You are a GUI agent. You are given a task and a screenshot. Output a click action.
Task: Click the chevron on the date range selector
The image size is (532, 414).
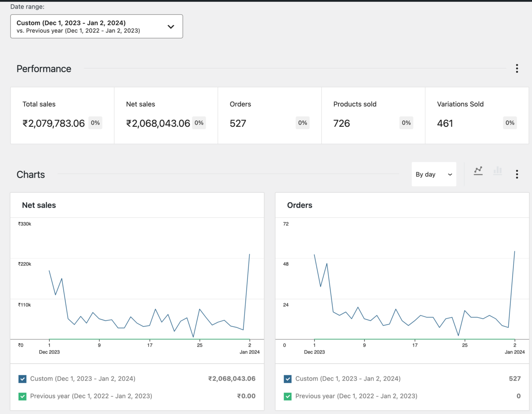coord(171,26)
